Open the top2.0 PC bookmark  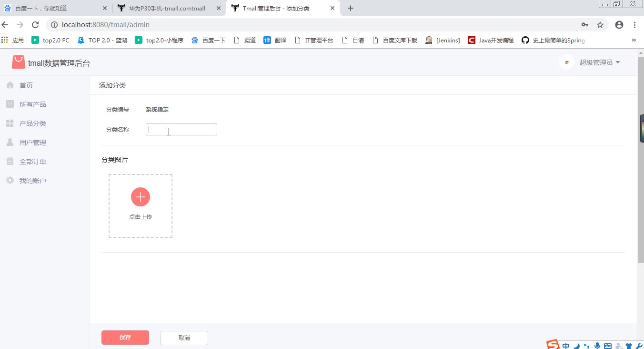(50, 40)
